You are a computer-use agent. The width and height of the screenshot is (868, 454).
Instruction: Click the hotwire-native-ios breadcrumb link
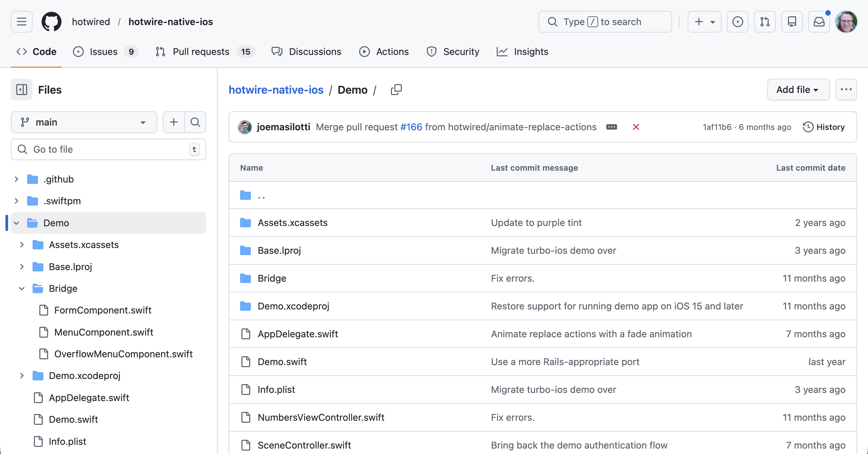click(276, 90)
